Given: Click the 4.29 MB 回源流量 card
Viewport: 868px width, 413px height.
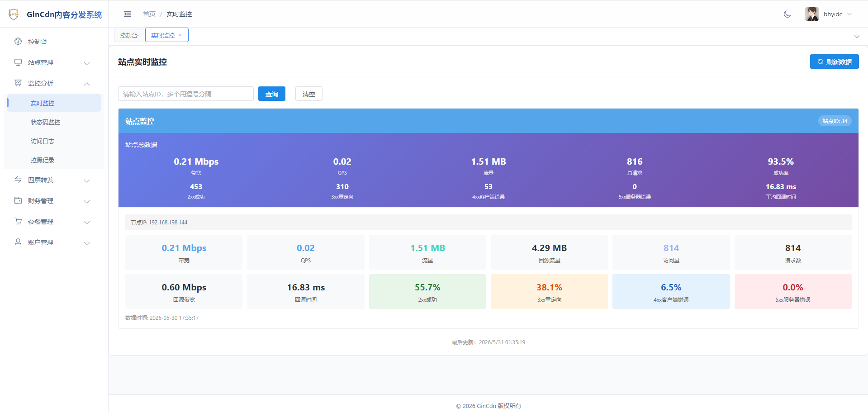Looking at the screenshot, I should [x=549, y=252].
